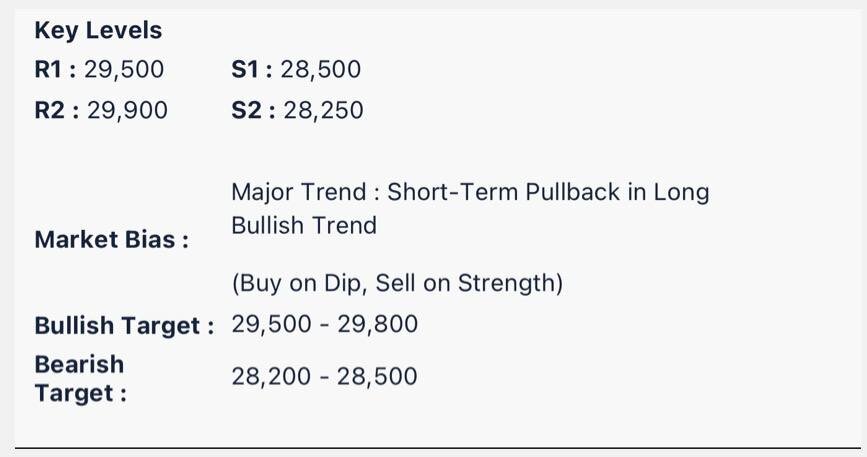Select the Buy on Dip note

pos(397,283)
